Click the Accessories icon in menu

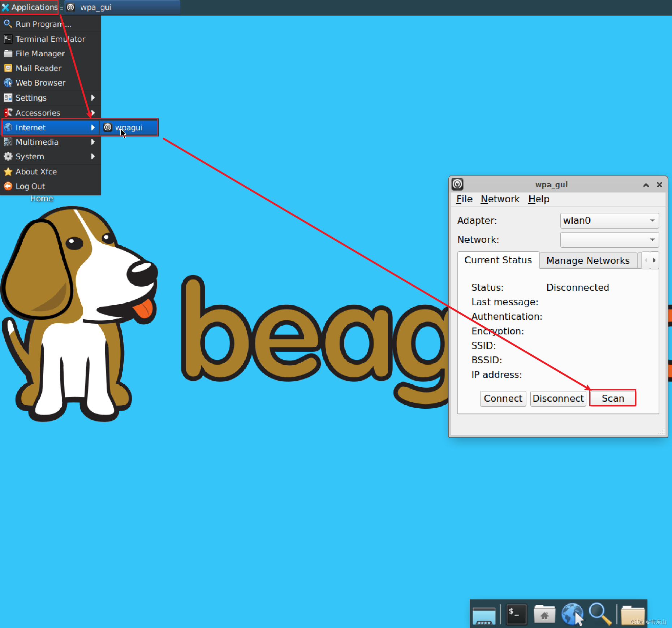click(x=8, y=113)
